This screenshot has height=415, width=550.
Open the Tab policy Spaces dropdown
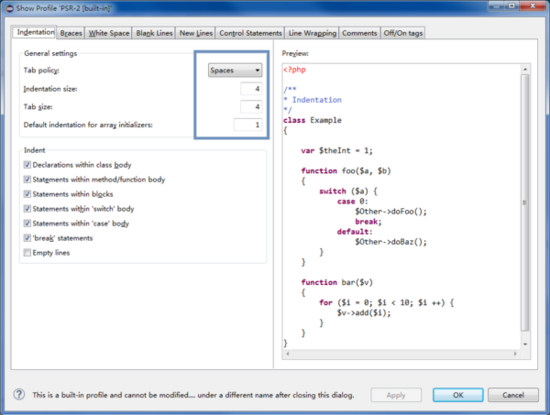tap(235, 70)
